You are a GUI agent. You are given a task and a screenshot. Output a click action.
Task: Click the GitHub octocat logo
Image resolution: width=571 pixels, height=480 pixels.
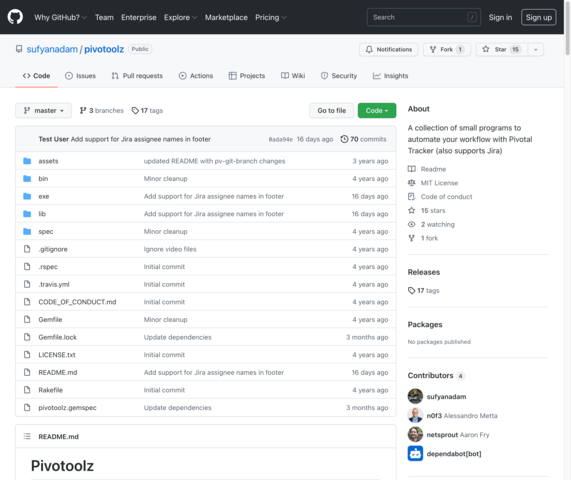point(15,17)
